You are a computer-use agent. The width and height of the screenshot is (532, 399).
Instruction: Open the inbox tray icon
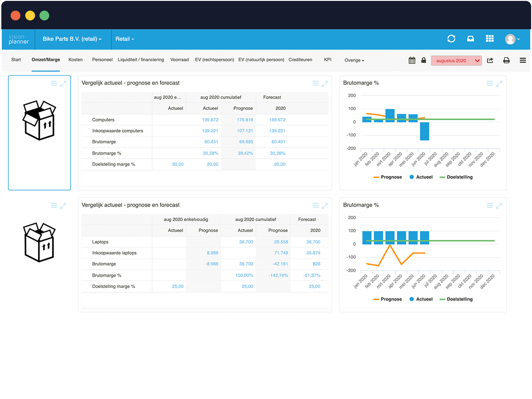[470, 39]
